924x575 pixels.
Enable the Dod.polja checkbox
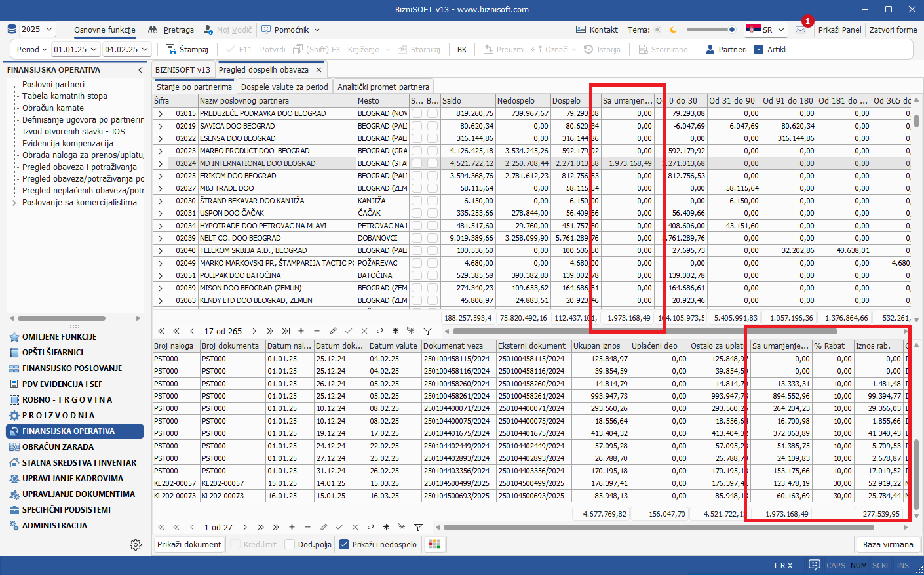point(290,544)
